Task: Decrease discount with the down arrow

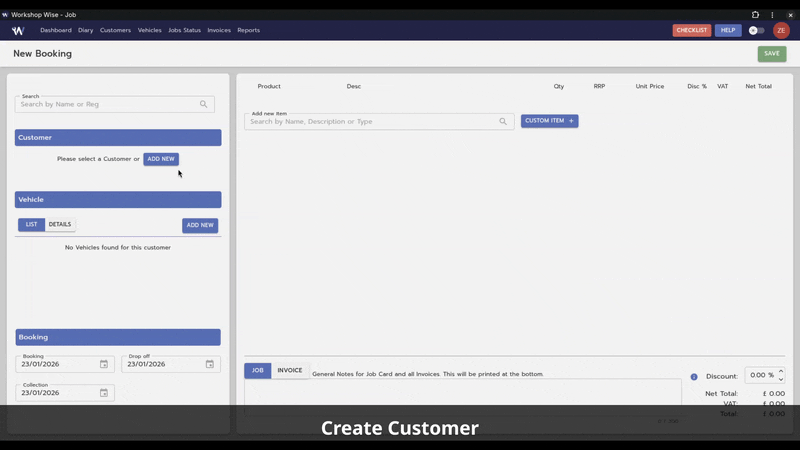Action: click(x=781, y=379)
